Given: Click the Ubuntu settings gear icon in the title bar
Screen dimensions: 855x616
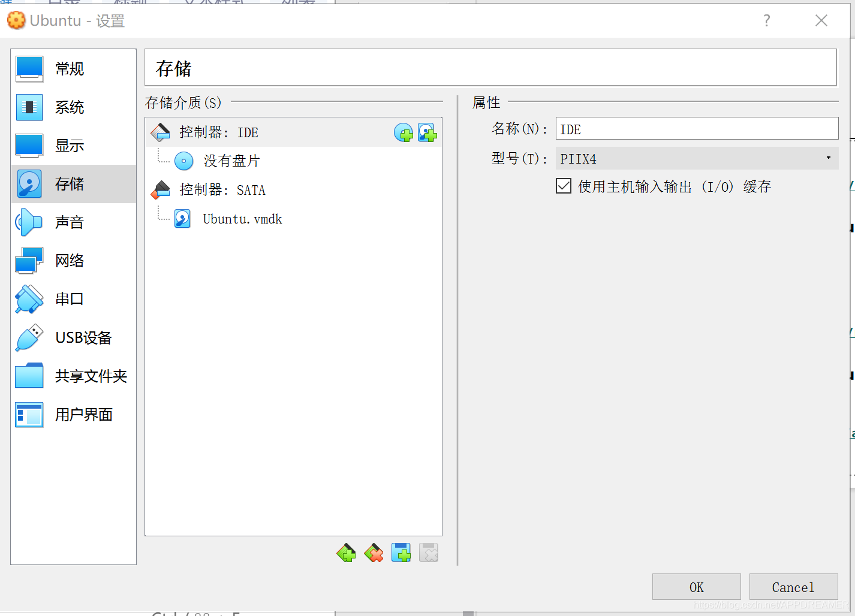Looking at the screenshot, I should (16, 20).
